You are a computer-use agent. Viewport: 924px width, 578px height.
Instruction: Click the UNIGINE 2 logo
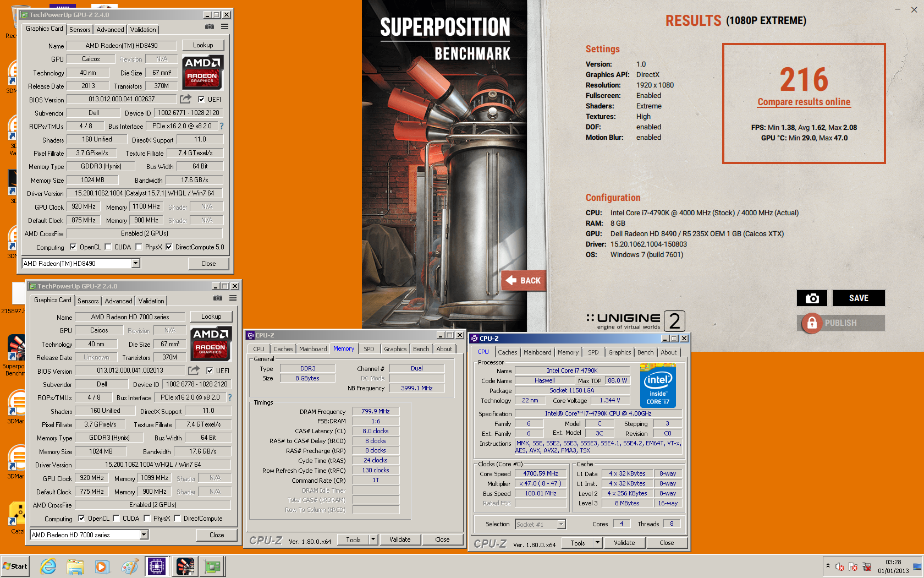tap(635, 320)
